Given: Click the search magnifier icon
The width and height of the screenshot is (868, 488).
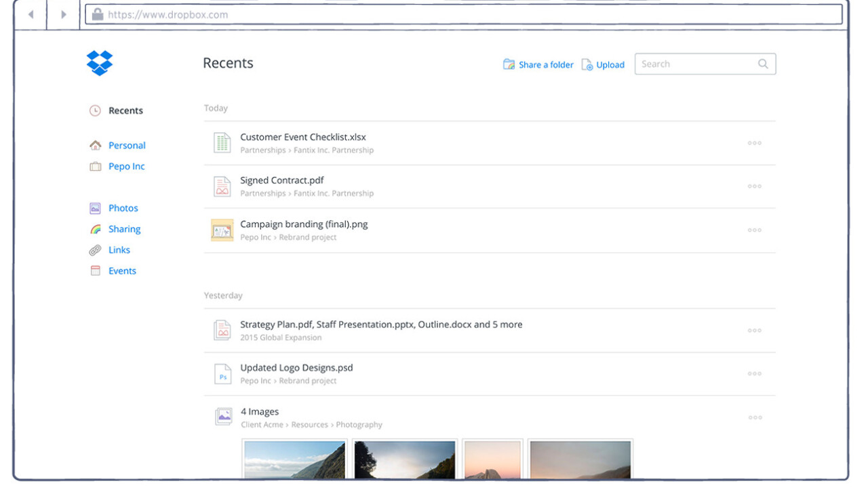Looking at the screenshot, I should (x=763, y=64).
